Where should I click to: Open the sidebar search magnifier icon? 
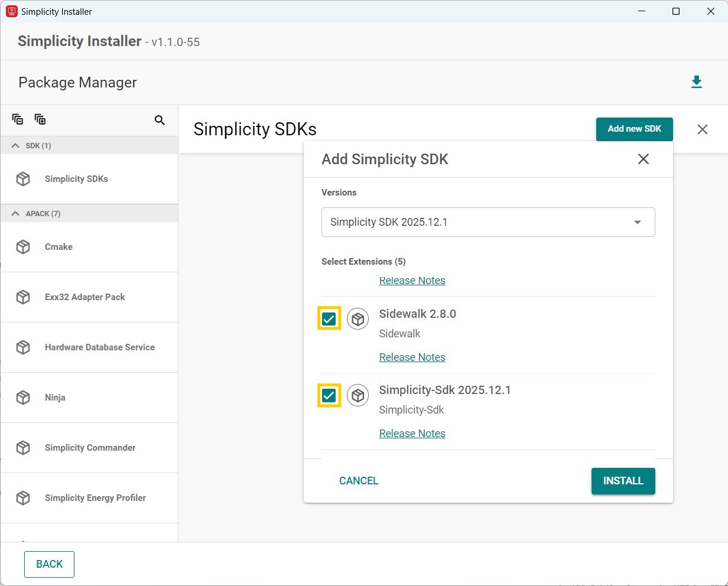[x=160, y=120]
